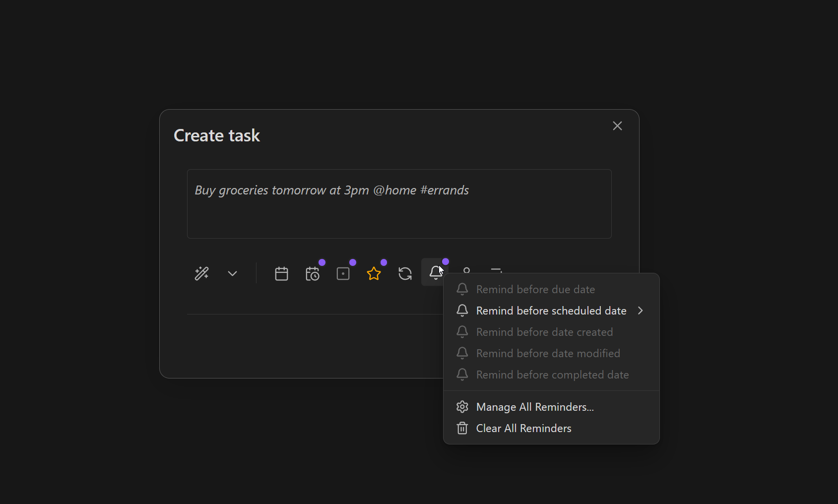The image size is (838, 504).
Task: Open the due date calendar picker
Action: click(281, 273)
